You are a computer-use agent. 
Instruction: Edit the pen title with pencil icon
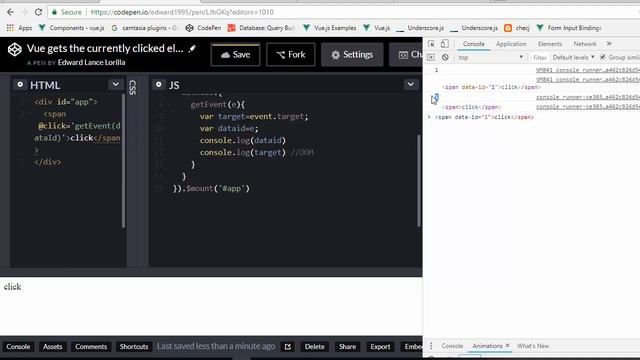[x=192, y=49]
